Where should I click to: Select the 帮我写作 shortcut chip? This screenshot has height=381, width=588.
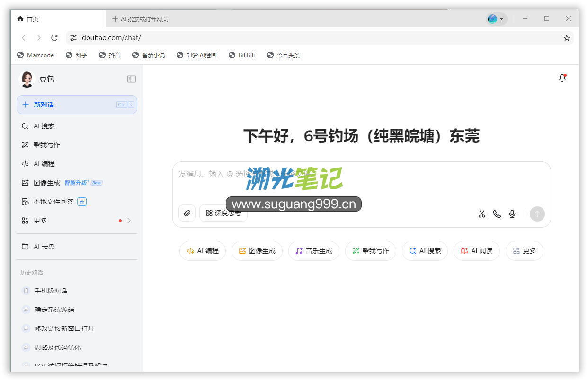(x=371, y=251)
